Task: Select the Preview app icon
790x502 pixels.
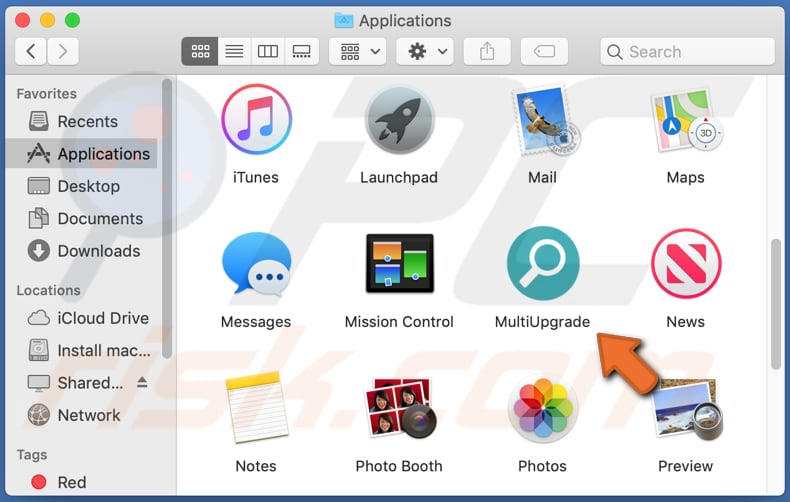Action: [x=688, y=408]
